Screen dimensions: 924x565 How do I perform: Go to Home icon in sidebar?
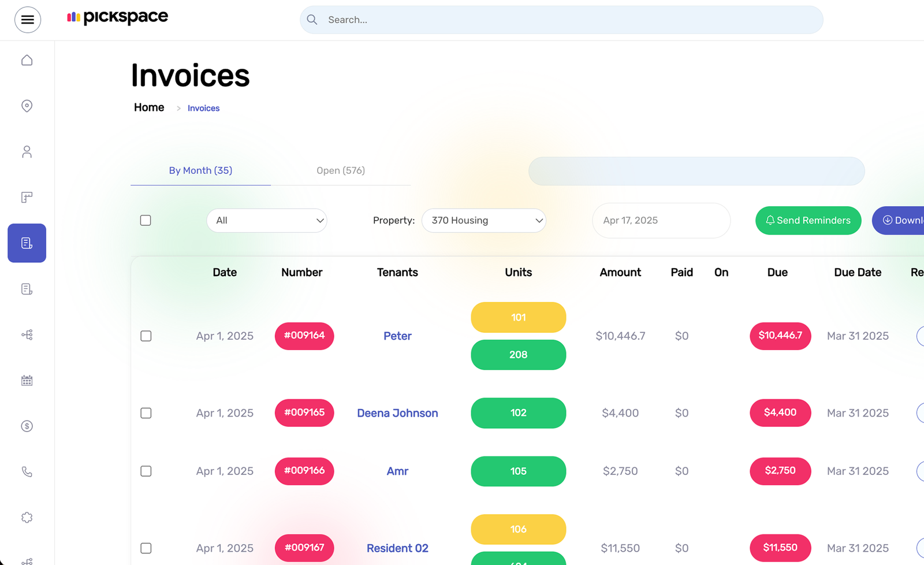27,60
